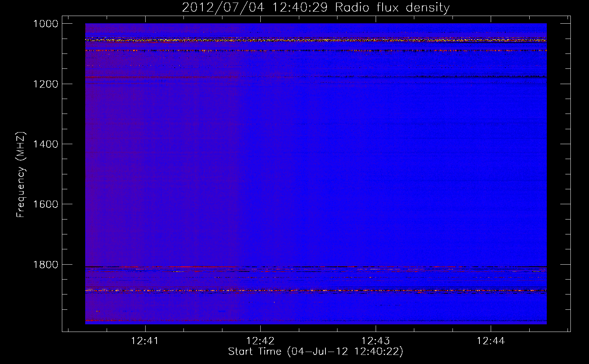This screenshot has width=589, height=364.
Task: Click the 12:42 time axis label
Action: (260, 341)
